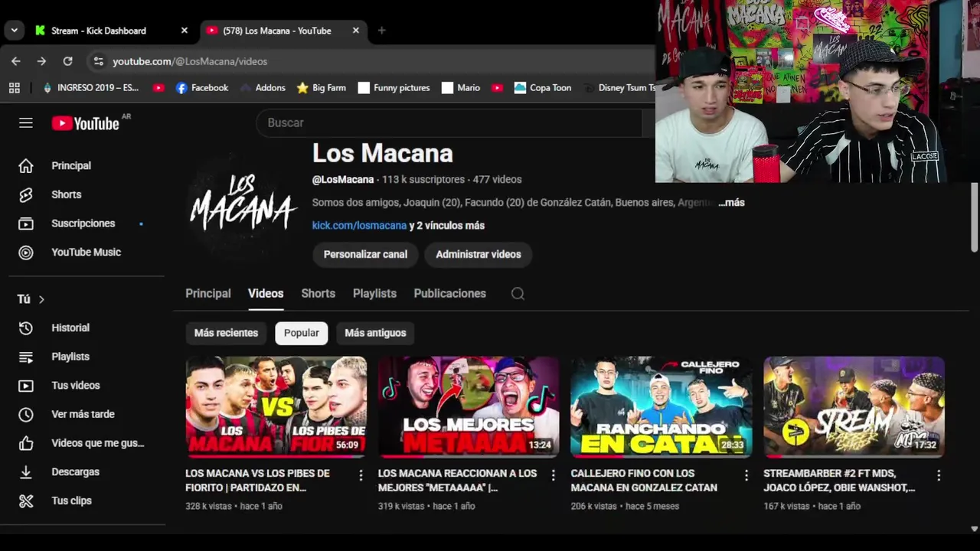Image resolution: width=980 pixels, height=551 pixels.
Task: Open Tus videos sidebar icon
Action: pos(26,386)
